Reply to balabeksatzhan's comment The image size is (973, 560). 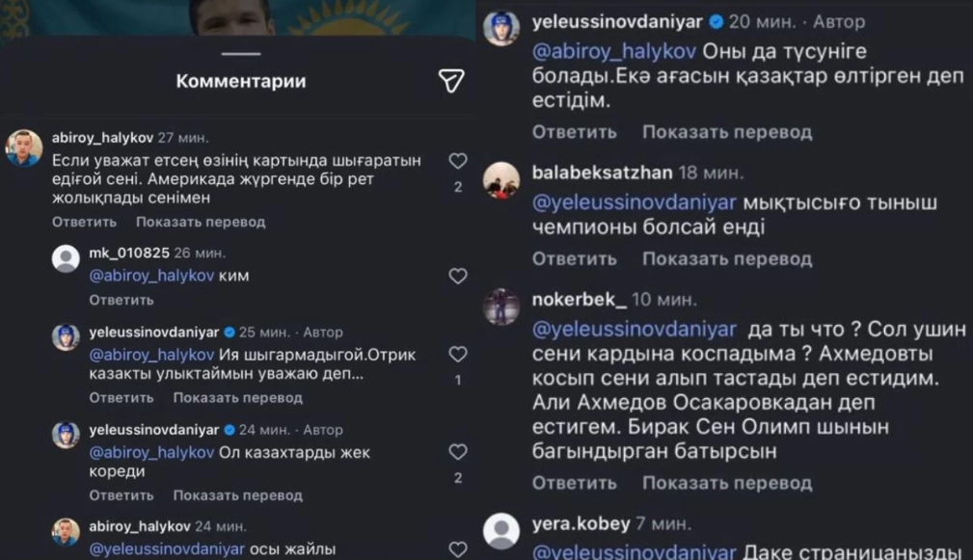click(x=574, y=258)
